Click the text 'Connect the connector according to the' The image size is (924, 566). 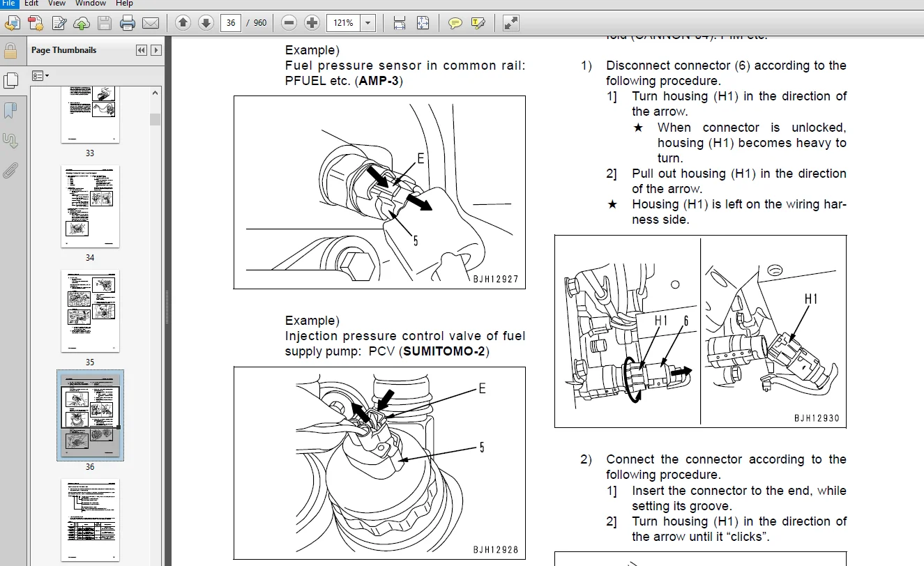[x=726, y=459]
